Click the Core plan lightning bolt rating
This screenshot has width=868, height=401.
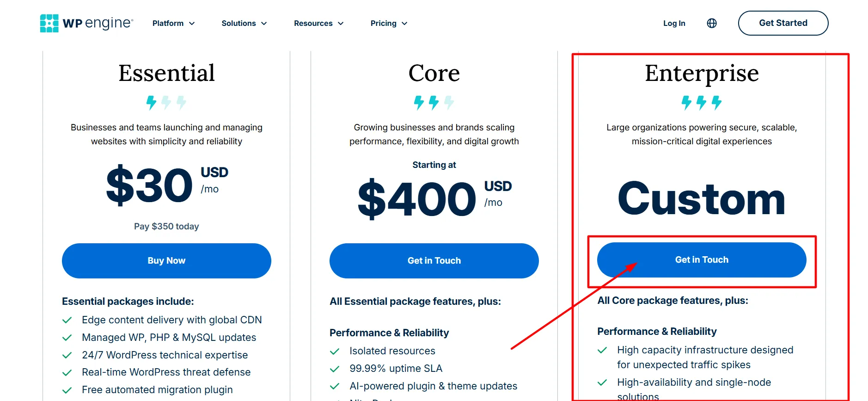click(434, 102)
